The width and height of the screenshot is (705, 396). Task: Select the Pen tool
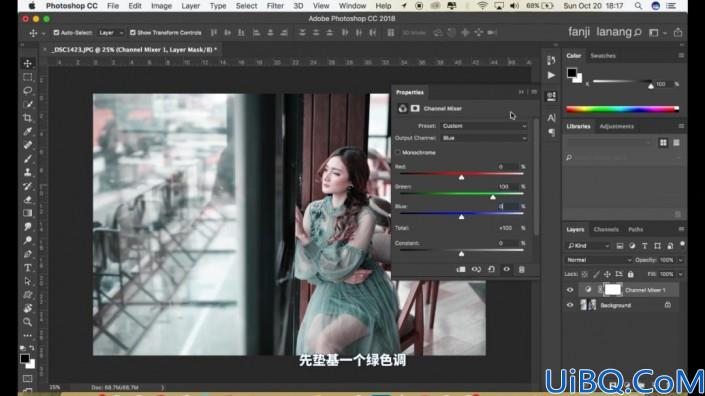[27, 254]
